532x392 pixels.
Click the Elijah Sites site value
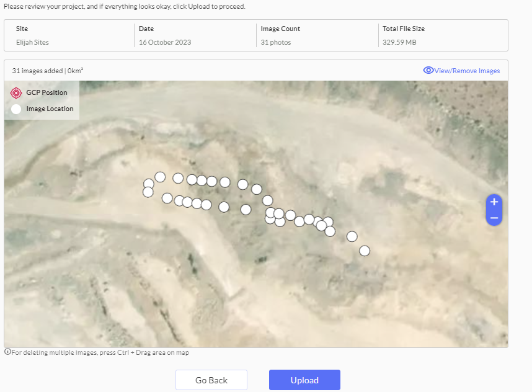click(32, 42)
